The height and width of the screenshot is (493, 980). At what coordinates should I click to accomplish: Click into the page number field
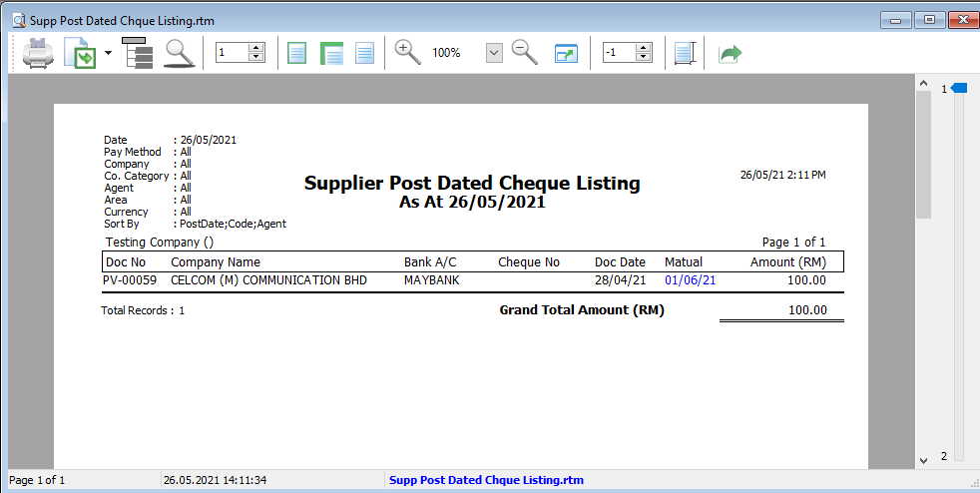point(232,53)
